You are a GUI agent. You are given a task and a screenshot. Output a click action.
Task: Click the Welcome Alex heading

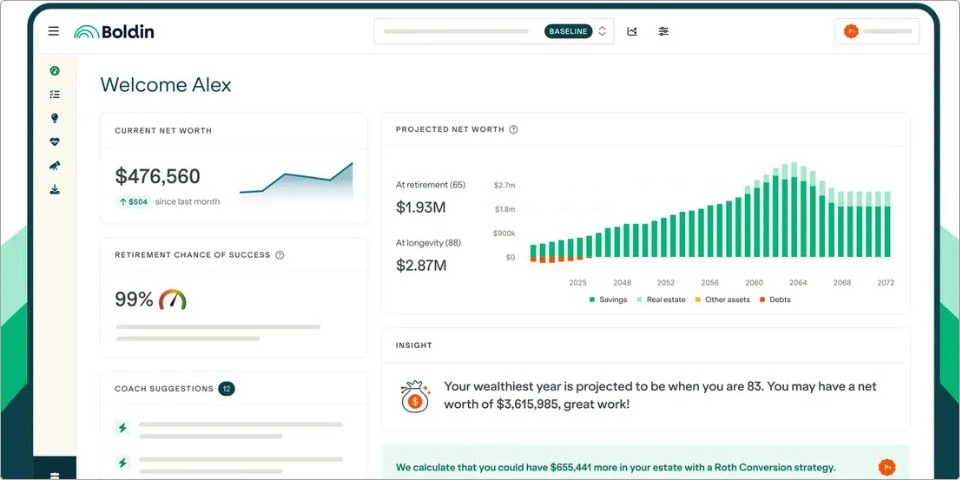(166, 84)
